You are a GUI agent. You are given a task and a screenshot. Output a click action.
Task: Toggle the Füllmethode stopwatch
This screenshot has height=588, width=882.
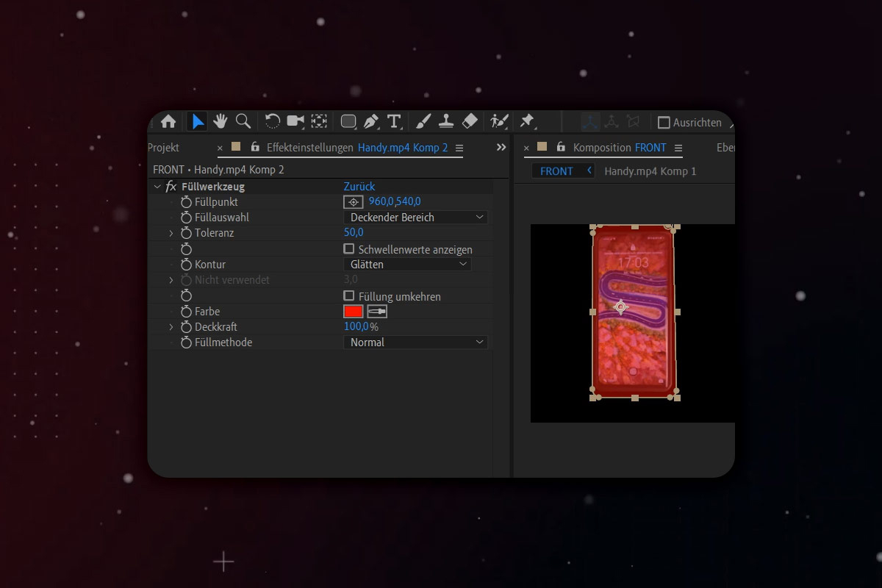186,343
